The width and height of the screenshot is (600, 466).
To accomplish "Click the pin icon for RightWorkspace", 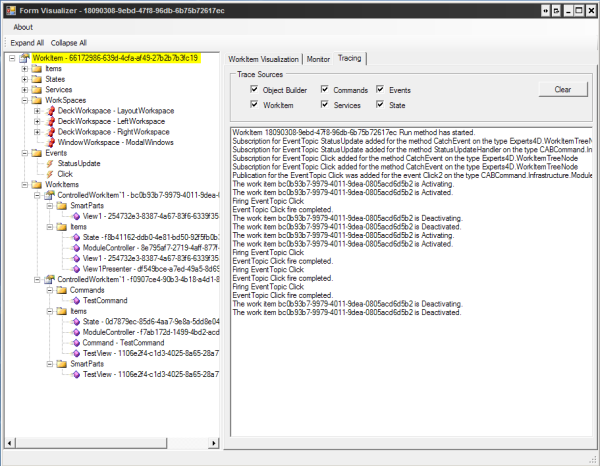I will (50, 132).
